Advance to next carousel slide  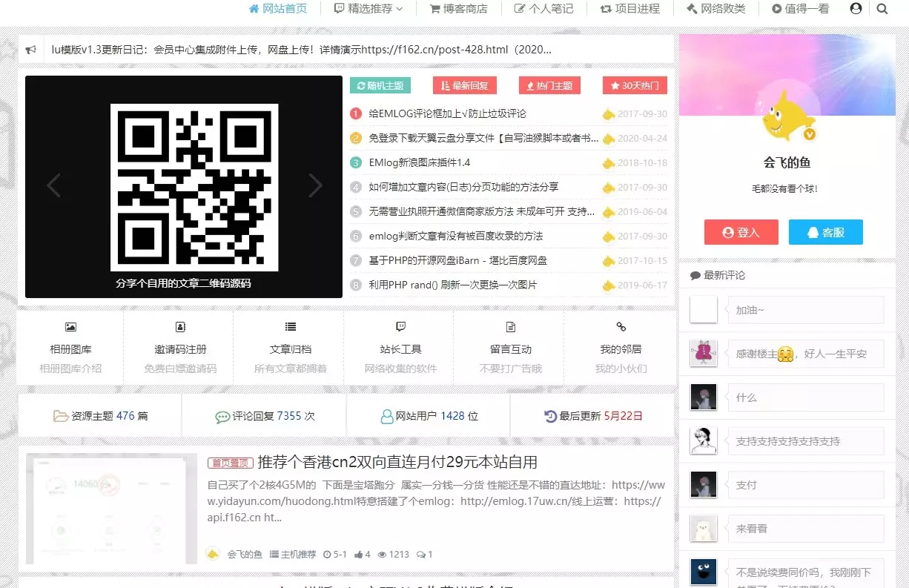(x=315, y=185)
